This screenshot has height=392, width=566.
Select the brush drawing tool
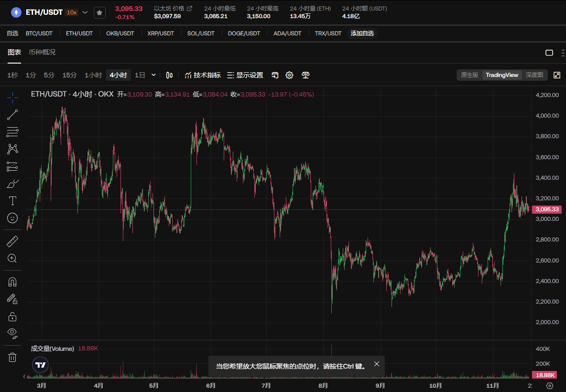coord(13,184)
